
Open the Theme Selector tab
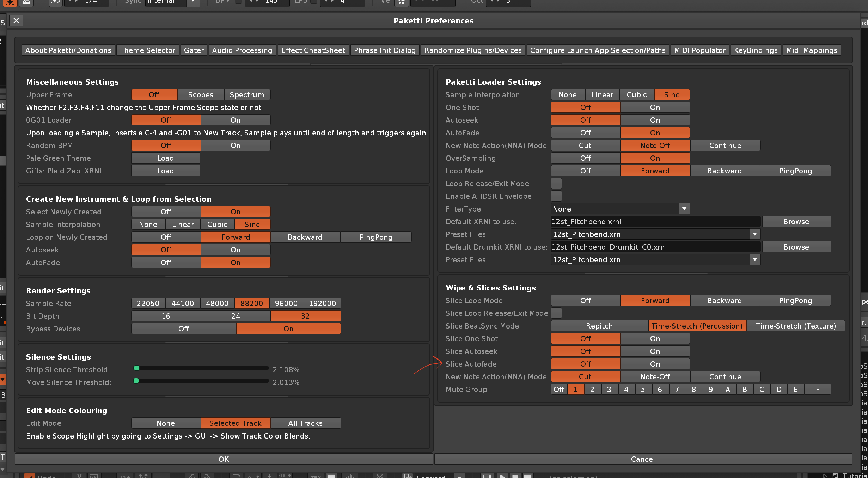[x=147, y=50]
